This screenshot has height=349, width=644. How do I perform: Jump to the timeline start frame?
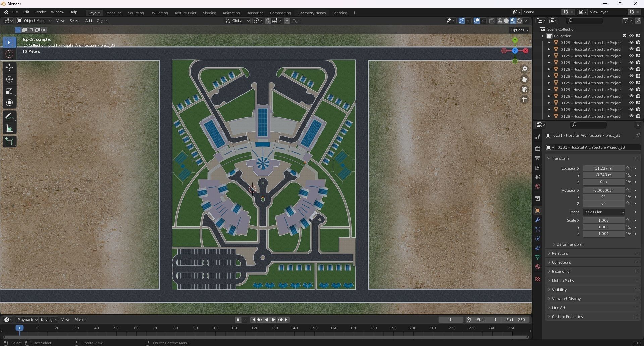click(x=253, y=320)
